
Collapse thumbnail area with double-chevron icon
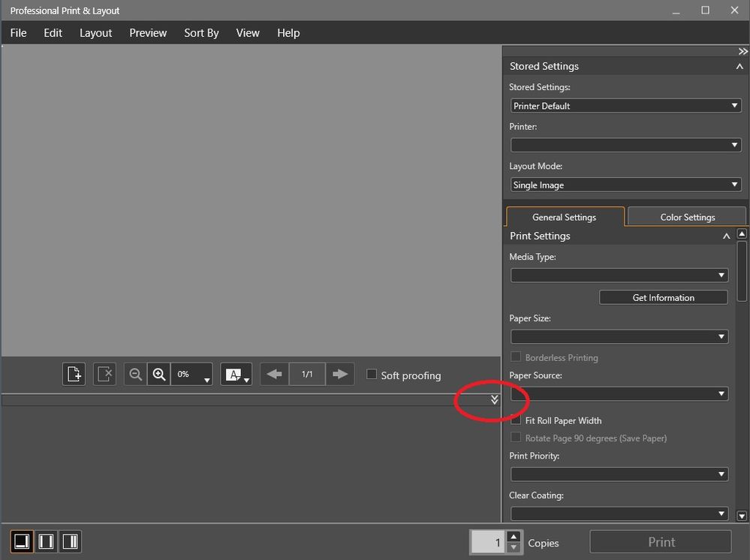coord(494,399)
